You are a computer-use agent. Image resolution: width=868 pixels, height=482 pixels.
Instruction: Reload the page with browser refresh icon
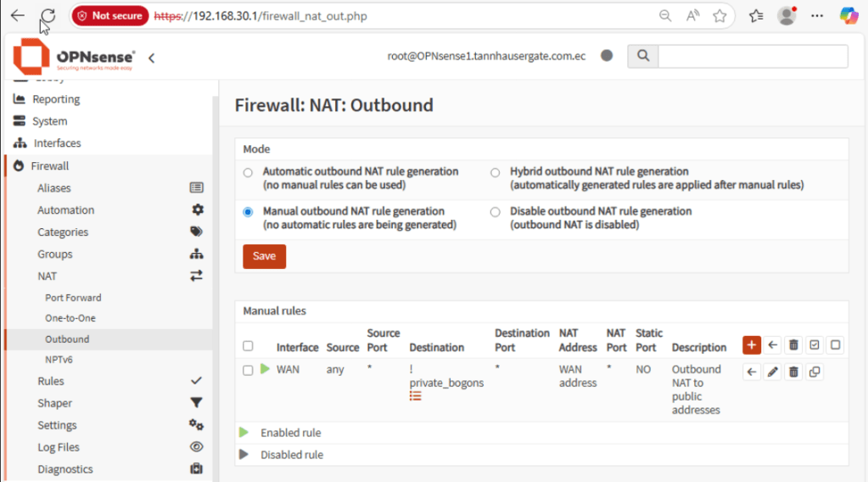coord(48,15)
